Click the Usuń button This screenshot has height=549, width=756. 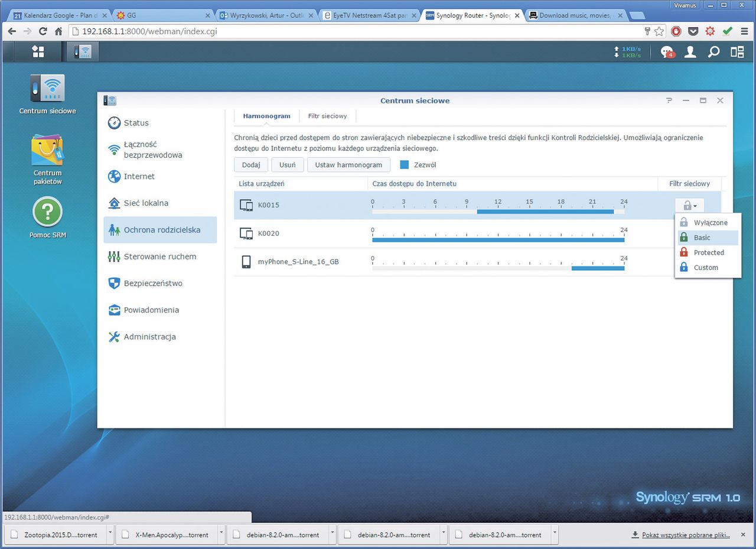(x=288, y=165)
